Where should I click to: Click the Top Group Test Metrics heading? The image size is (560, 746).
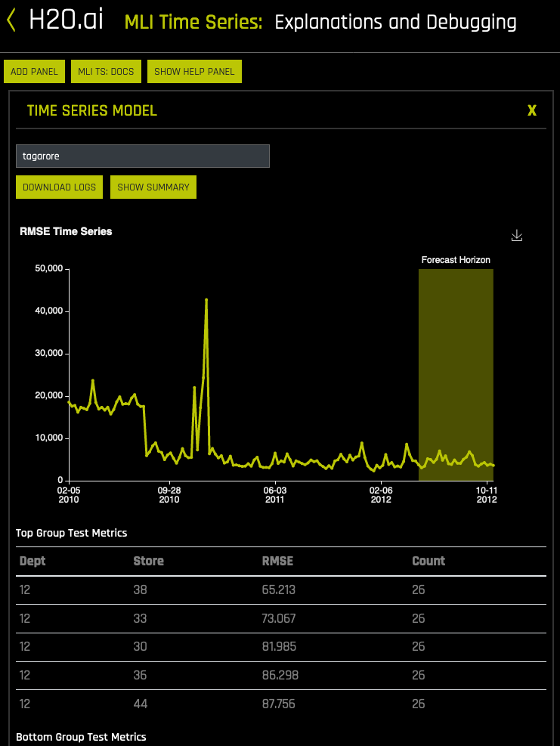pyautogui.click(x=71, y=533)
